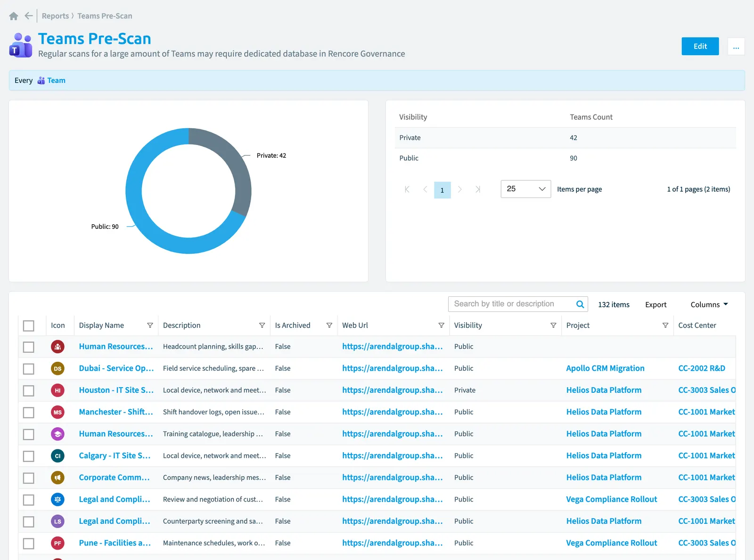This screenshot has height=560, width=754.
Task: Toggle the select-all header checkbox
Action: [29, 325]
